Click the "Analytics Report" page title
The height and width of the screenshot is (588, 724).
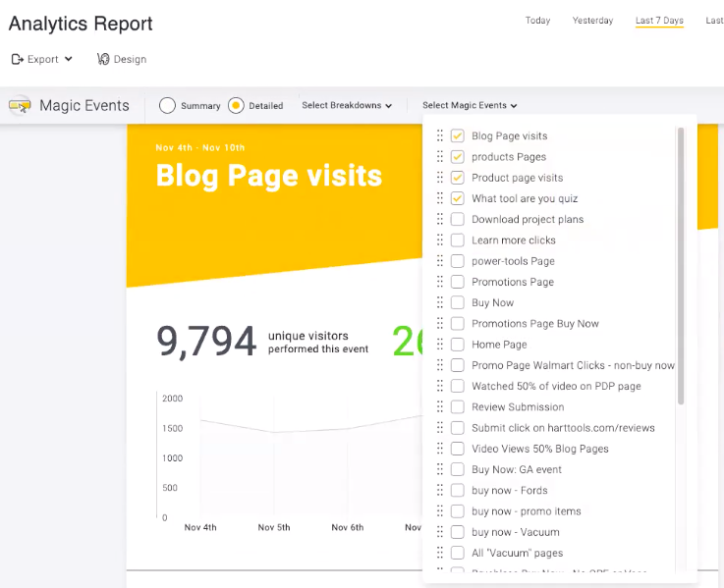click(81, 24)
